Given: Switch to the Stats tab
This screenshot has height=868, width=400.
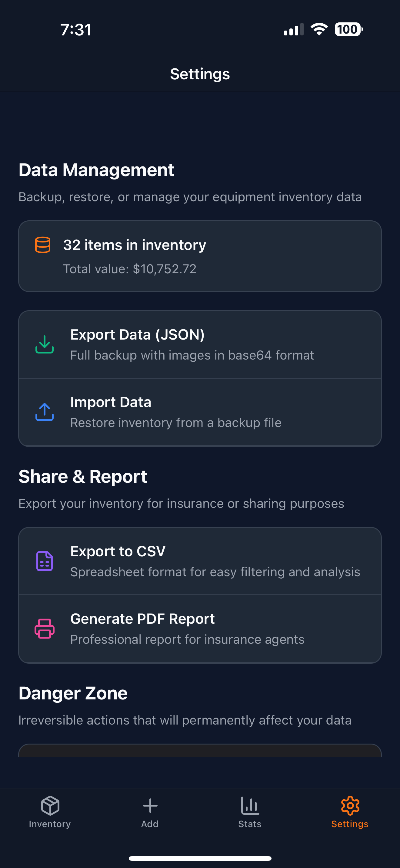Looking at the screenshot, I should pyautogui.click(x=250, y=812).
